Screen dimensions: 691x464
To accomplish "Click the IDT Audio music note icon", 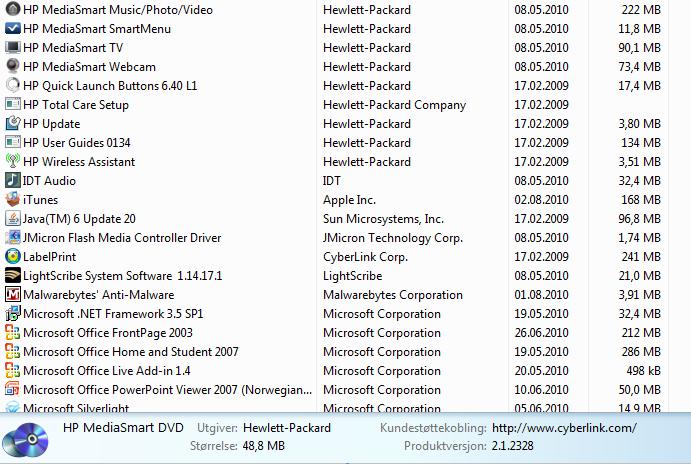I will [13, 180].
